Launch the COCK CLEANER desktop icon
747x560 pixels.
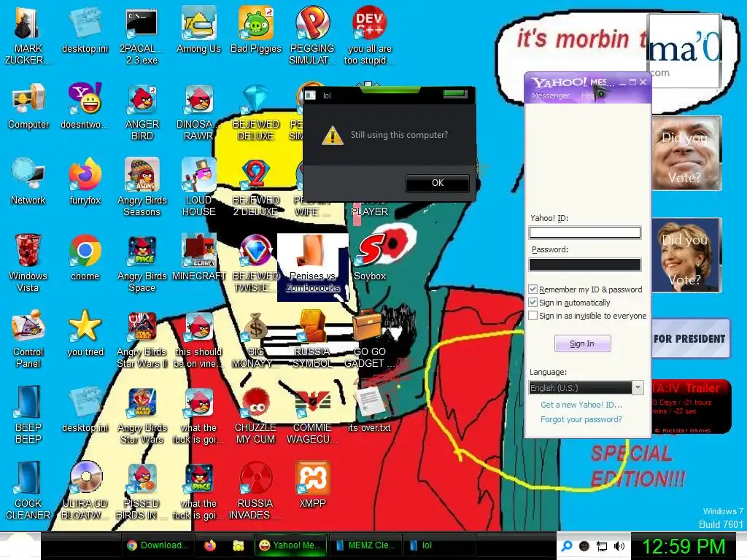(28, 490)
